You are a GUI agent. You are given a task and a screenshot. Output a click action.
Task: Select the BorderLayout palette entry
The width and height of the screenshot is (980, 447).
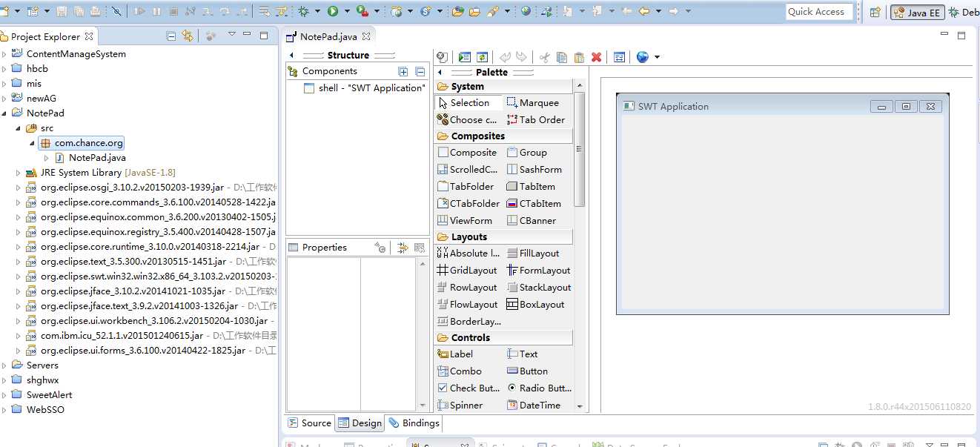coord(469,321)
